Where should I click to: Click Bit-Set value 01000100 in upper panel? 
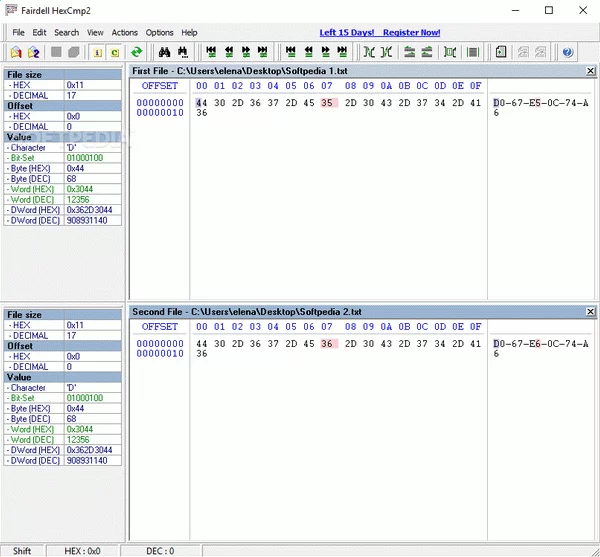85,158
